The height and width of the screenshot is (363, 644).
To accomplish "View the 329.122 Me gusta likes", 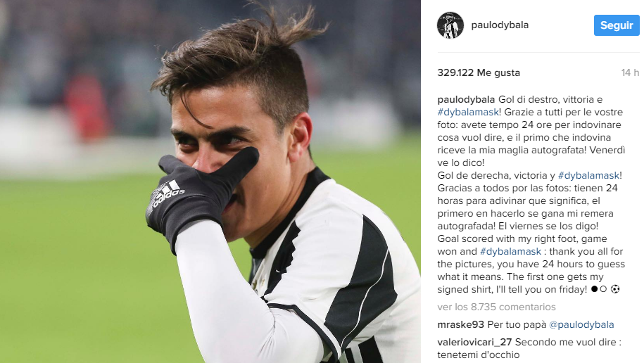I will tap(479, 72).
